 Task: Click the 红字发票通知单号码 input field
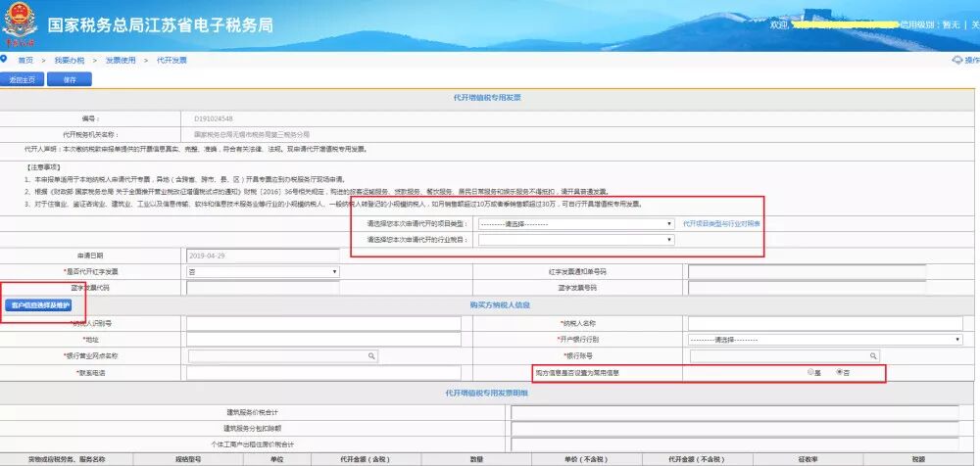[x=807, y=272]
